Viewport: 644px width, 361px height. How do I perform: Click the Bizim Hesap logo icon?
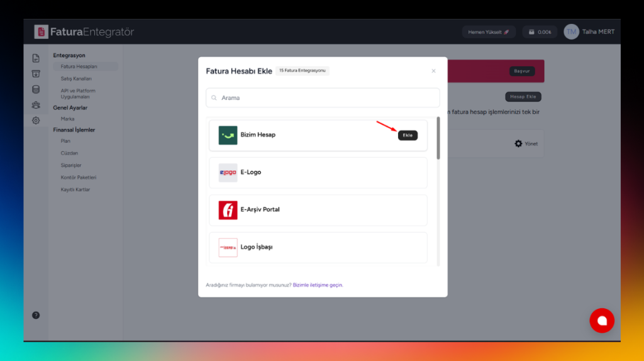(x=228, y=135)
